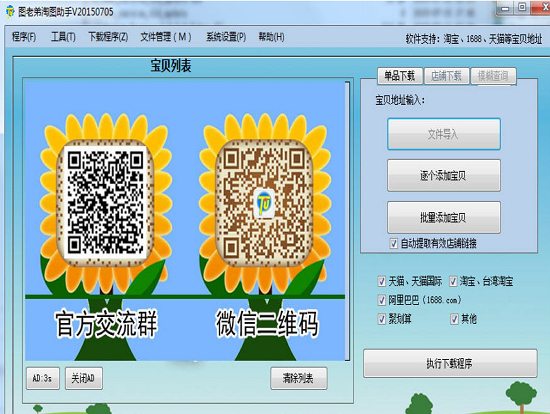Click the 微信二维码 caption text
The height and width of the screenshot is (414, 550).
pyautogui.click(x=267, y=323)
